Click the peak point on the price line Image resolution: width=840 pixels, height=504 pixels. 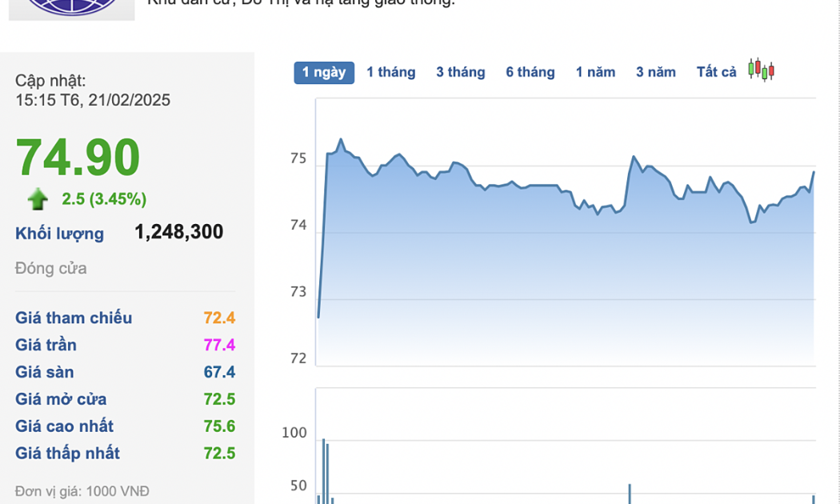click(341, 140)
